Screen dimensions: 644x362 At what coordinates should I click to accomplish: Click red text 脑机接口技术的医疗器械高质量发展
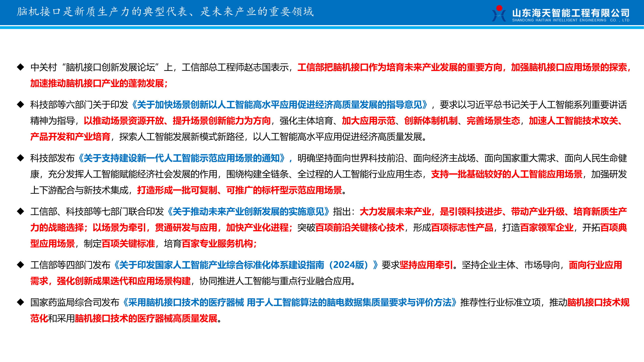tap(146, 318)
